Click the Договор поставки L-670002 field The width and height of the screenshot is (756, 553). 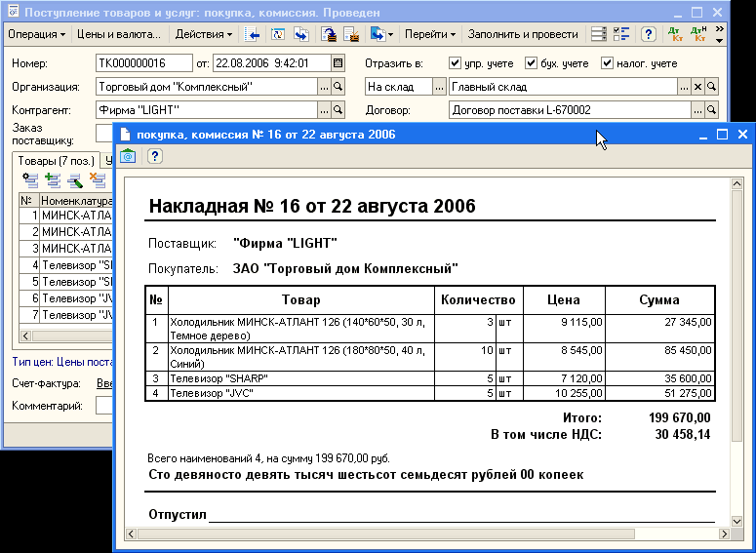tap(570, 110)
